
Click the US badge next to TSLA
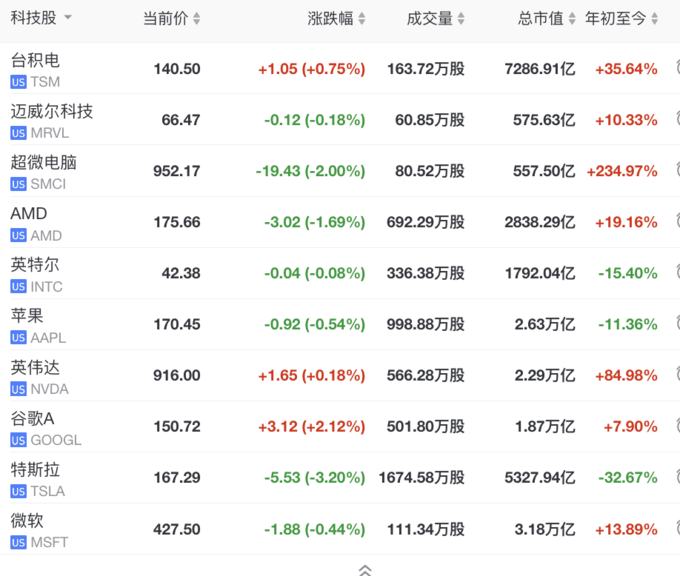tap(18, 491)
